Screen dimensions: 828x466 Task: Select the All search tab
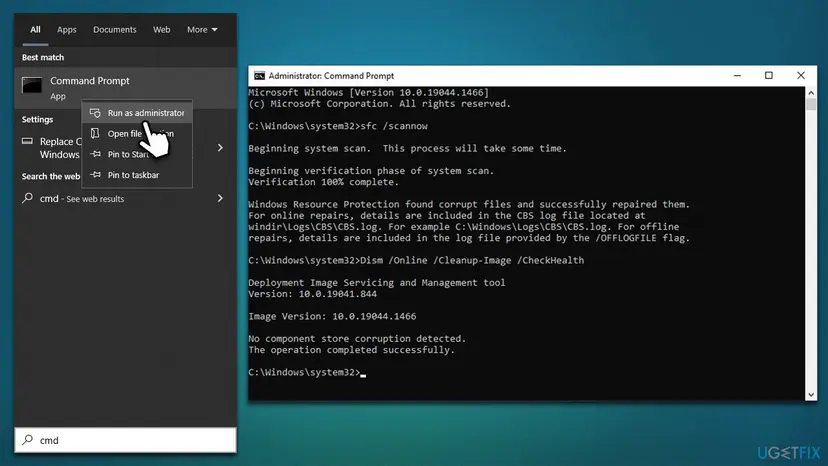(35, 30)
